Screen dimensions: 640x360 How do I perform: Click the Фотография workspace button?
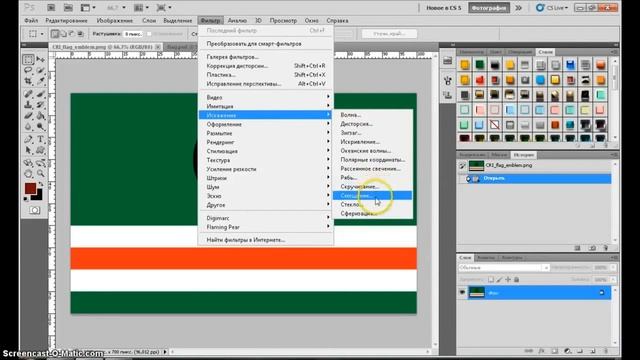click(x=489, y=8)
